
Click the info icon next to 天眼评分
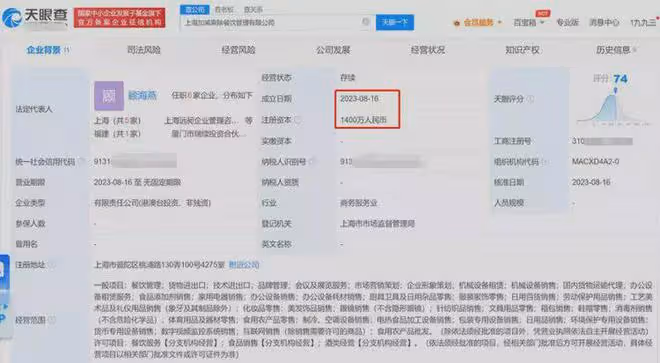point(530,99)
